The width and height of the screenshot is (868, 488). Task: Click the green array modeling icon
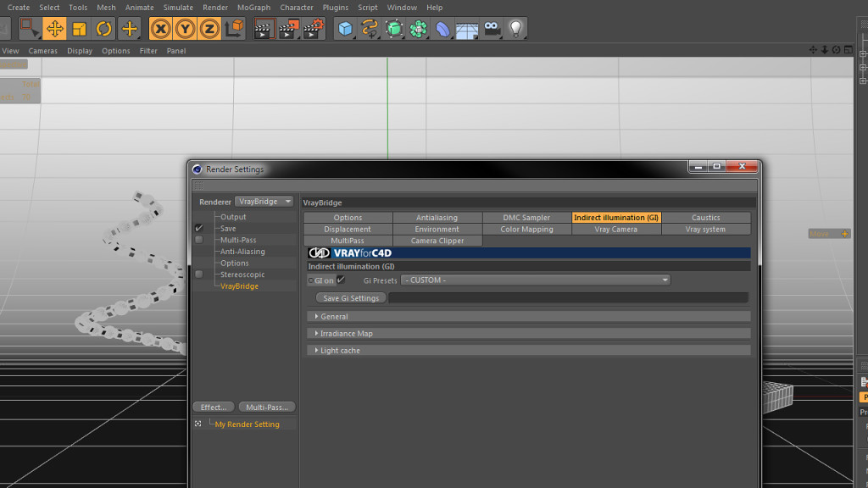tap(419, 28)
